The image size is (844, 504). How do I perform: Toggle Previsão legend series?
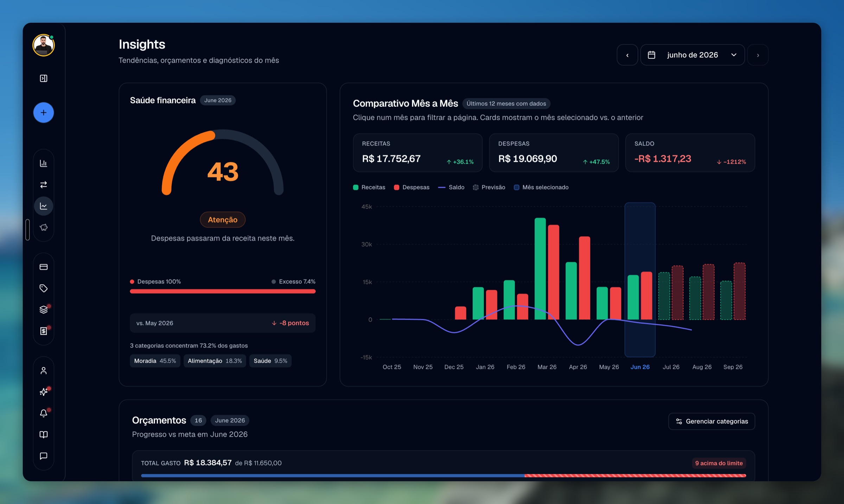(x=489, y=187)
